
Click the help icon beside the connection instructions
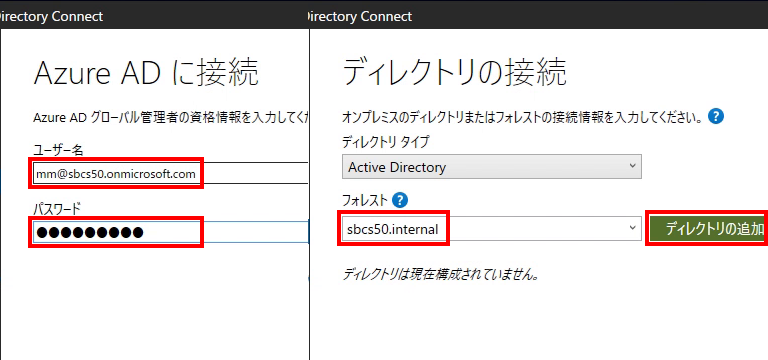point(716,117)
